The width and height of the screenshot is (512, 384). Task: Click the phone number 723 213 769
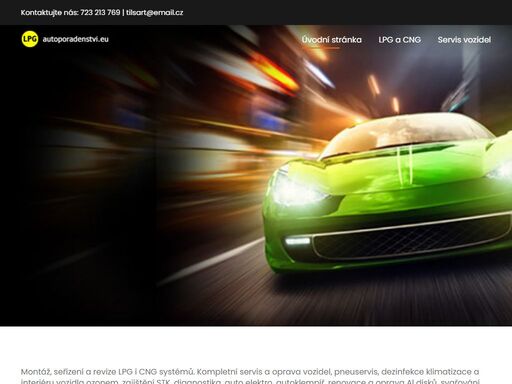tap(100, 12)
